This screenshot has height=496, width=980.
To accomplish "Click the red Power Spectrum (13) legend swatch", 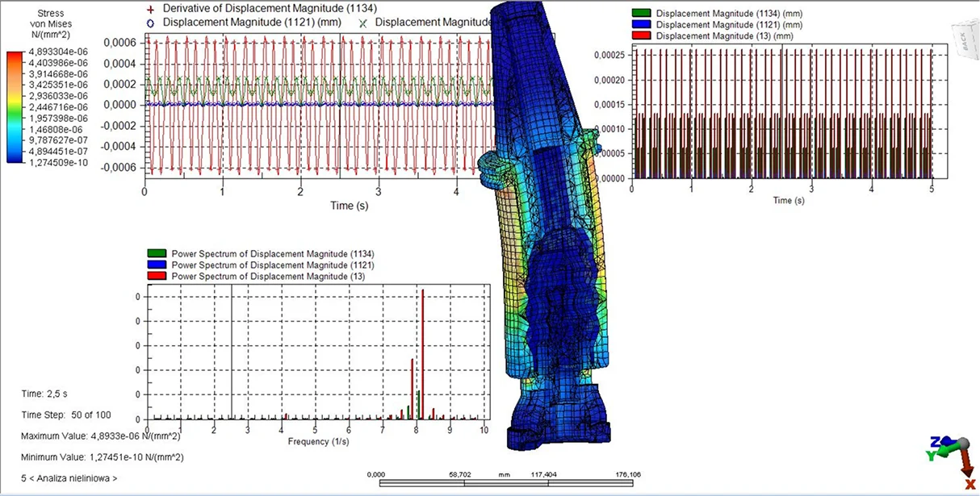I will click(157, 277).
